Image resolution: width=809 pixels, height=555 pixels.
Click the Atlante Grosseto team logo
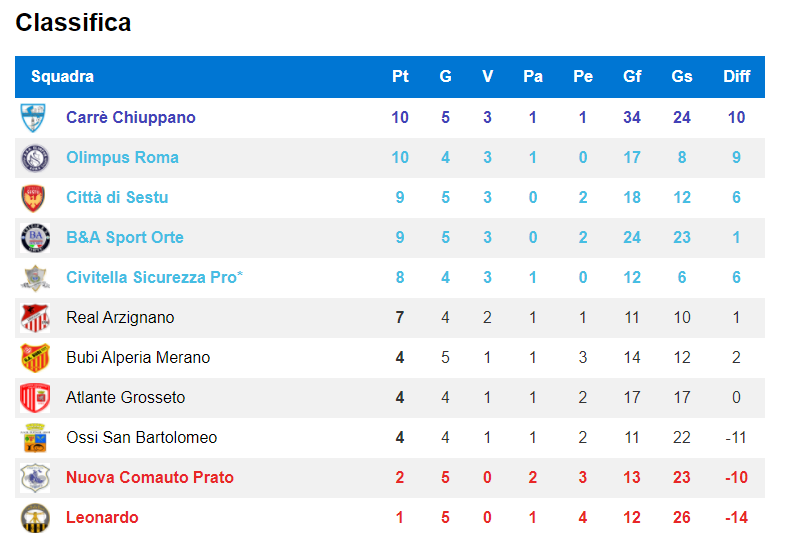click(35, 398)
